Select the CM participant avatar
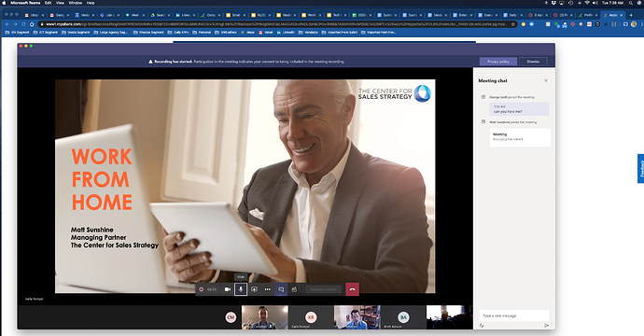This screenshot has height=336, width=644. point(231,317)
